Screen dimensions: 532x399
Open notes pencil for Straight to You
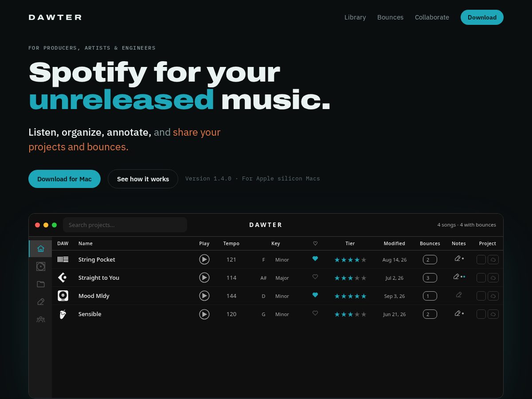coord(456,277)
